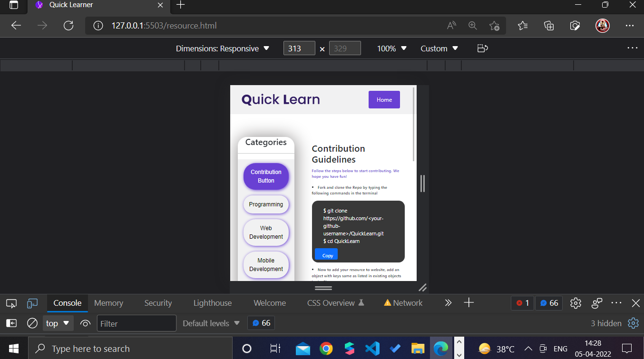
Task: Open the Favorites list icon
Action: point(523,26)
